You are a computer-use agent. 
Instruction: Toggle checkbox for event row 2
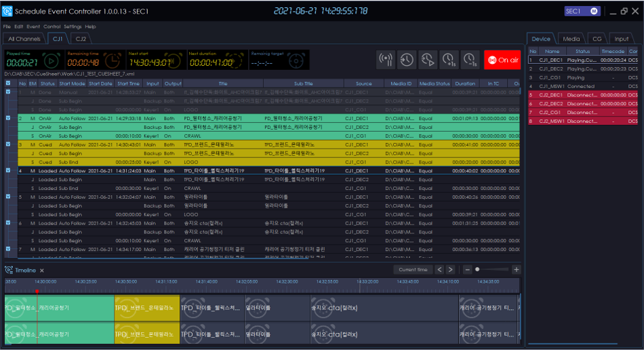pos(8,118)
